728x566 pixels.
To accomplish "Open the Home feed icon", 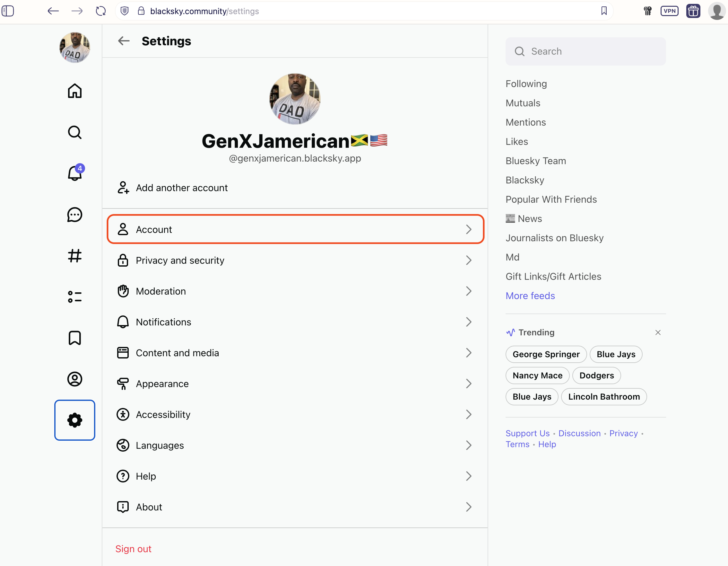I will 74,91.
